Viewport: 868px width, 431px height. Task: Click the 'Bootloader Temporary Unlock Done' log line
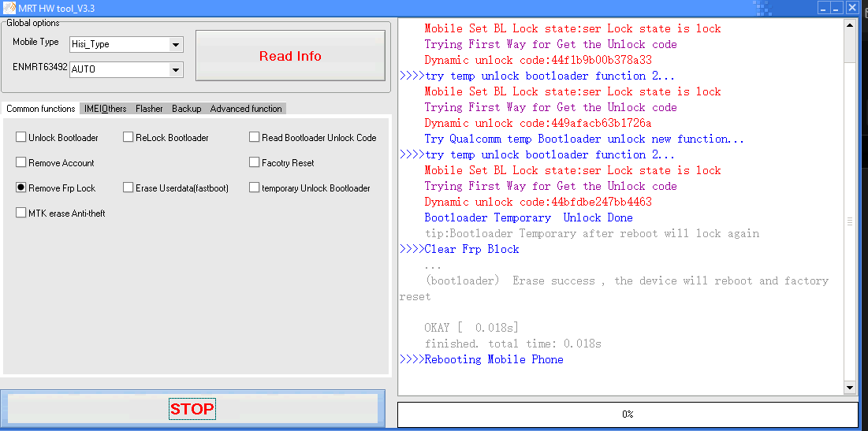(529, 218)
